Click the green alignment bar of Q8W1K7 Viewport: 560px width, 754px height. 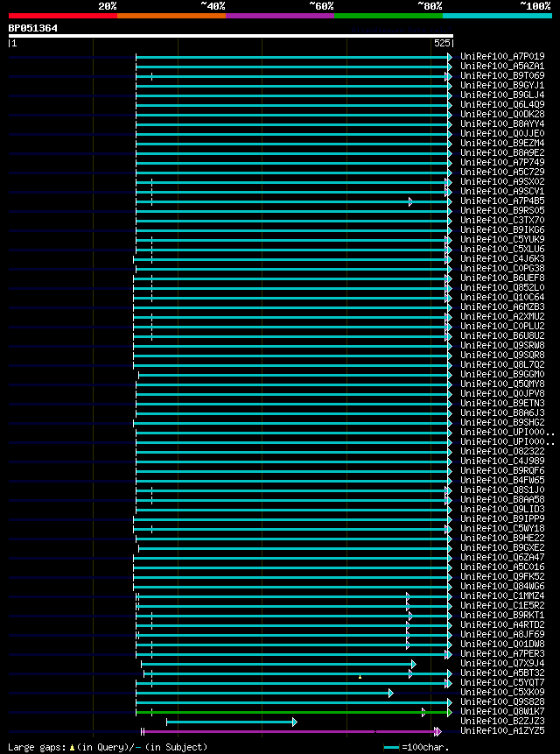pyautogui.click(x=294, y=712)
